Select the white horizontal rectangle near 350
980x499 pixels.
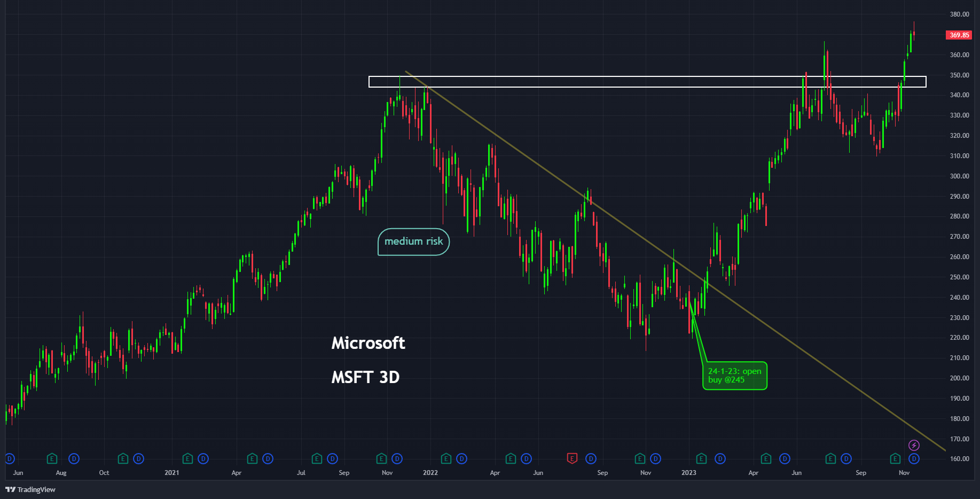click(647, 82)
